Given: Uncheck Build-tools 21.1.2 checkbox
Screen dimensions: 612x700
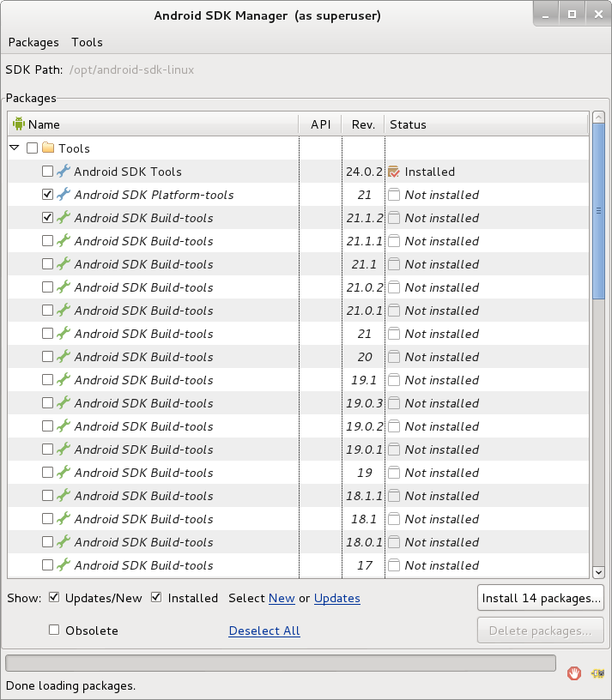Looking at the screenshot, I should point(47,217).
